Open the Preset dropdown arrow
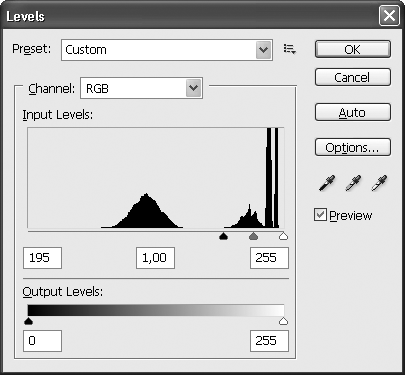 263,50
